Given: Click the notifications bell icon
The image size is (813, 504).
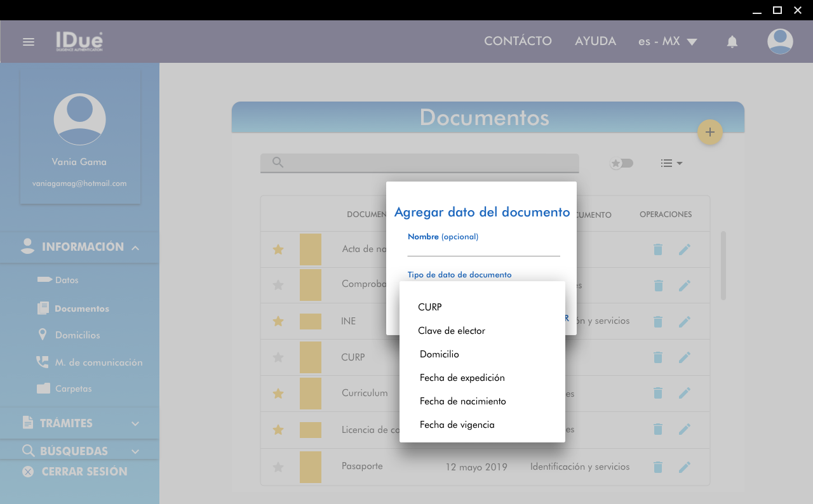Looking at the screenshot, I should point(732,42).
